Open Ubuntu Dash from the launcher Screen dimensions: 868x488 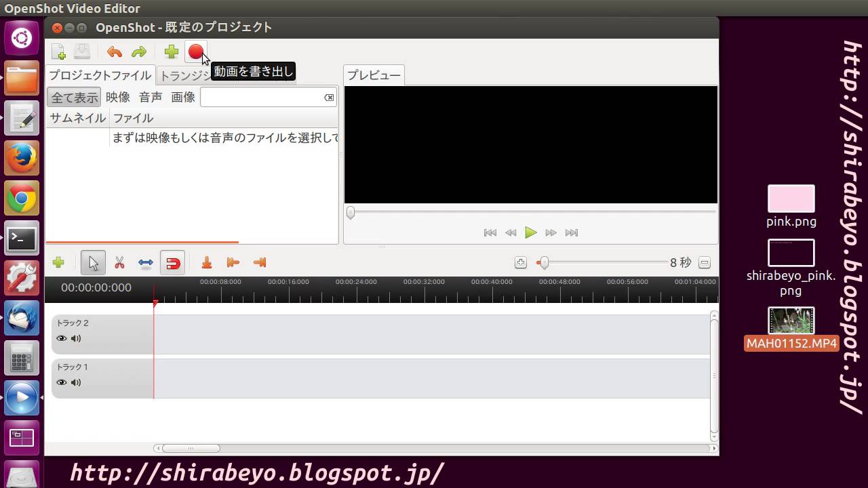pyautogui.click(x=22, y=39)
